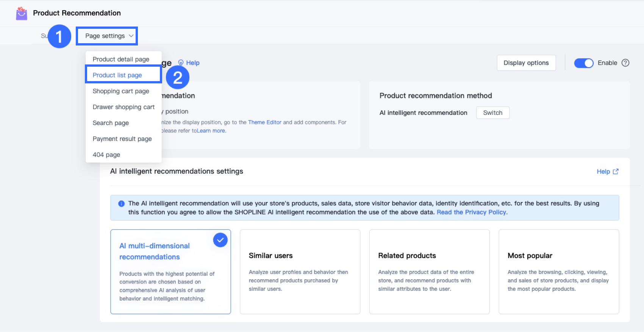Select the Related products recommendation card
The height and width of the screenshot is (332, 644).
coord(429,271)
